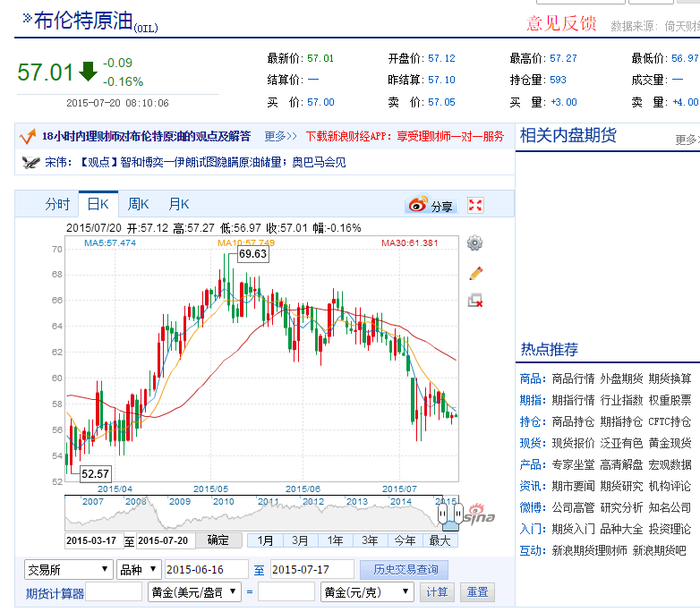700x612 pixels.
Task: Select the 3月 range button
Action: (300, 540)
